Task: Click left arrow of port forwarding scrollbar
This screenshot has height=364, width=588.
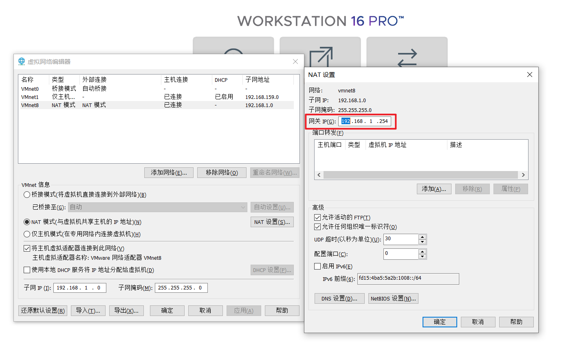Action: click(x=319, y=175)
